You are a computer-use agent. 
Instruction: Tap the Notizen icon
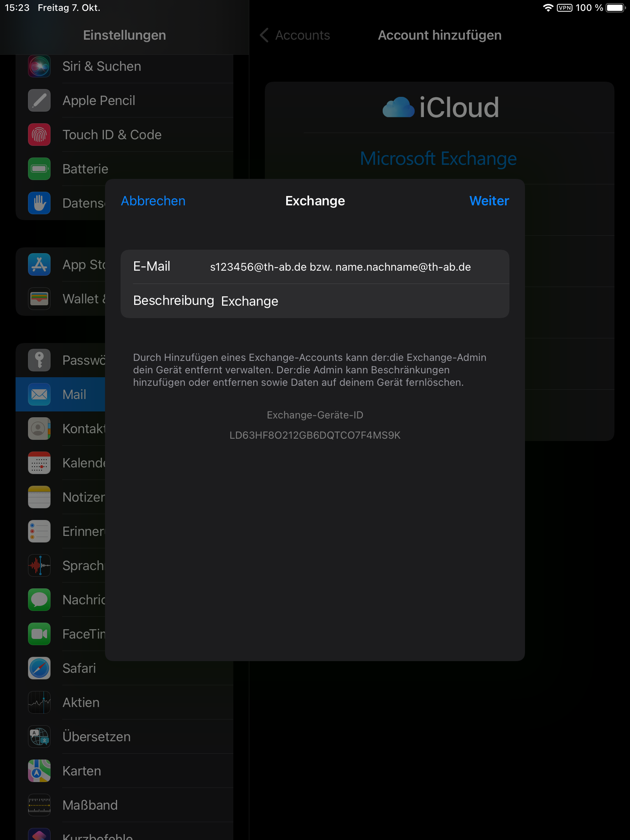pyautogui.click(x=39, y=497)
